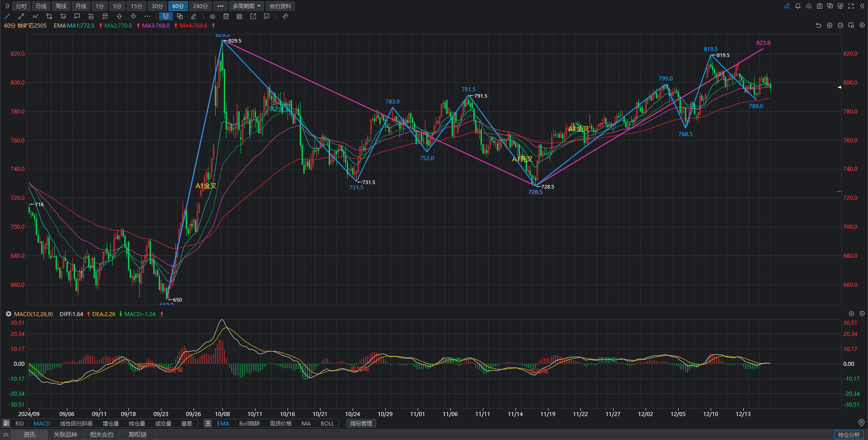Toggle the magnet snap tool

tap(166, 16)
